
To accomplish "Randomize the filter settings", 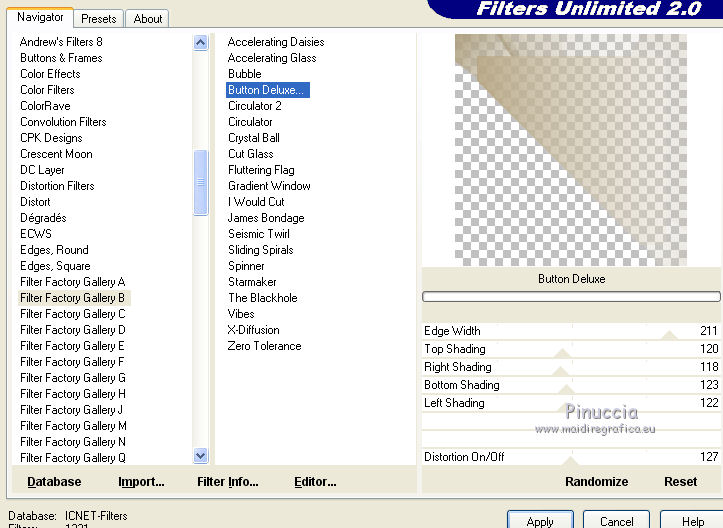I will tap(596, 481).
